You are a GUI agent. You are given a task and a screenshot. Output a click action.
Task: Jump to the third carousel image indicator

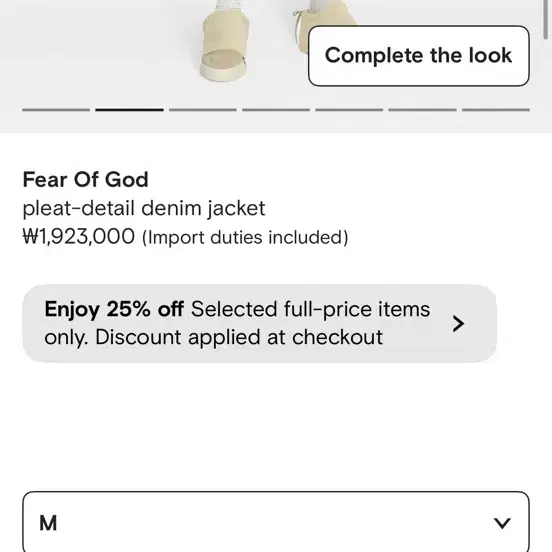coord(203,110)
